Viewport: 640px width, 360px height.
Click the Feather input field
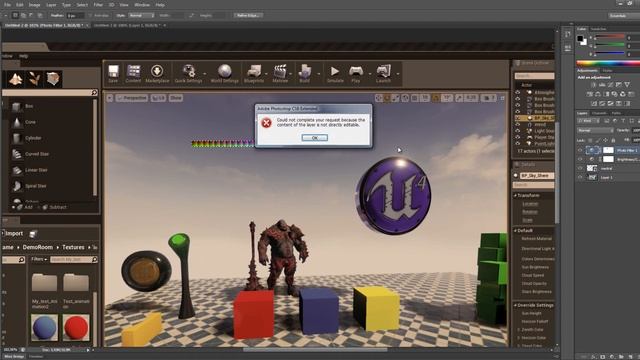76,15
